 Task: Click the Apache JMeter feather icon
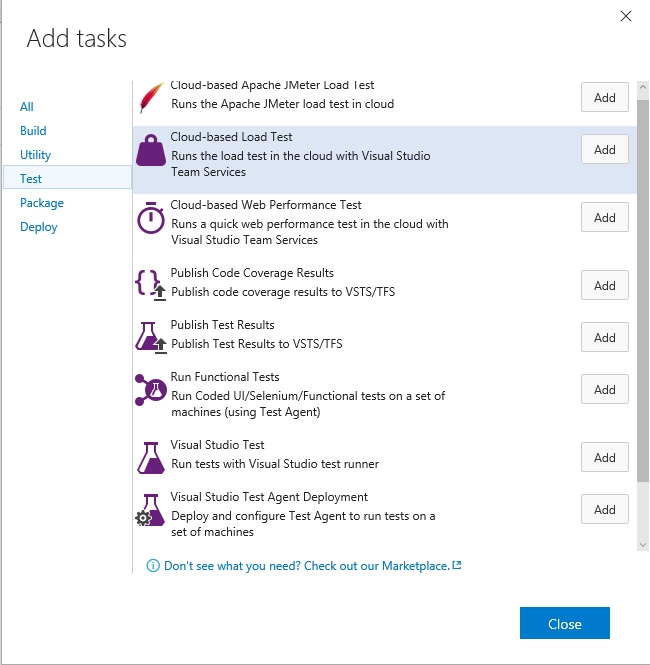point(151,98)
